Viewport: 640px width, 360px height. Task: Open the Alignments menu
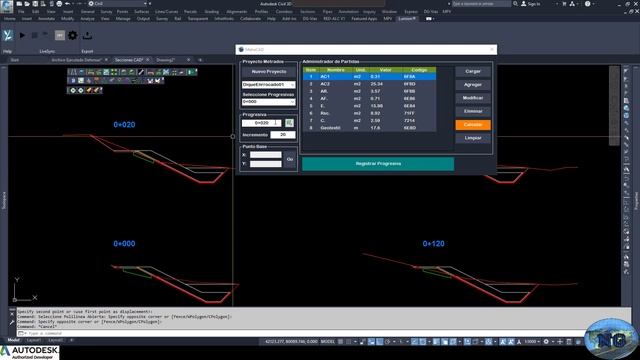click(x=237, y=12)
